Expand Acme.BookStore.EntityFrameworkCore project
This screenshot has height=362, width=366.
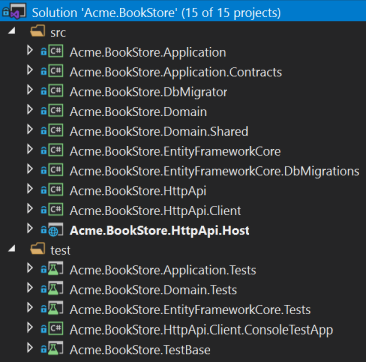(x=30, y=149)
